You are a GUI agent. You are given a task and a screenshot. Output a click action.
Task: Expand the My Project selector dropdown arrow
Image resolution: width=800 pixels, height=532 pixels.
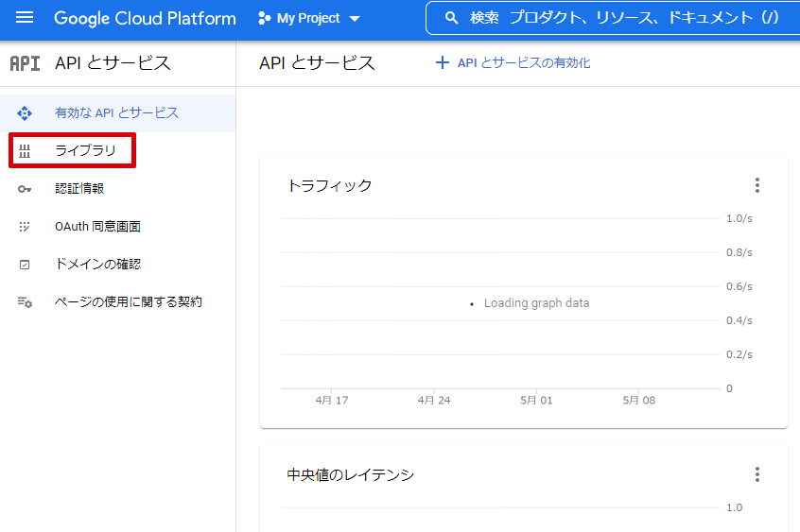pyautogui.click(x=355, y=19)
